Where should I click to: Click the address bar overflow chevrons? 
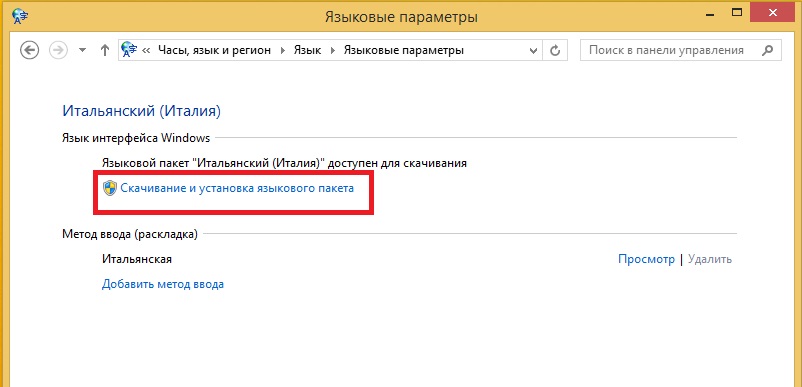click(x=146, y=51)
